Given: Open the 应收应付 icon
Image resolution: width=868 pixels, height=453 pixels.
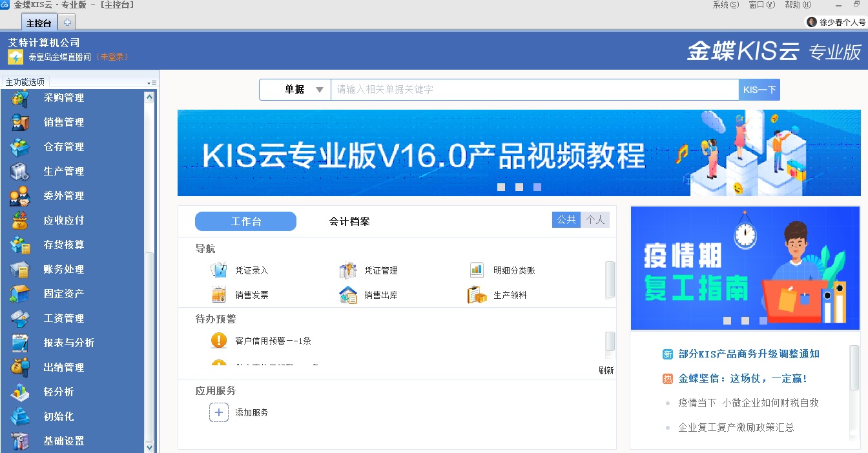Looking at the screenshot, I should 19,221.
